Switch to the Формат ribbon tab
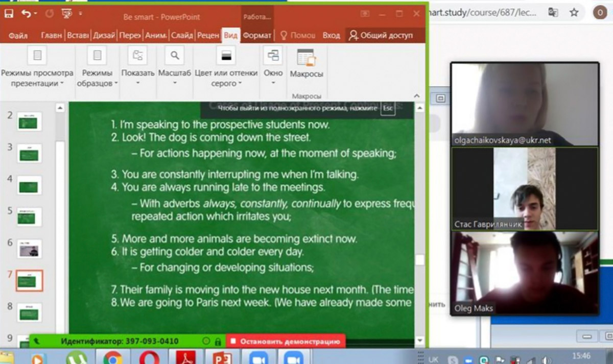 257,35
